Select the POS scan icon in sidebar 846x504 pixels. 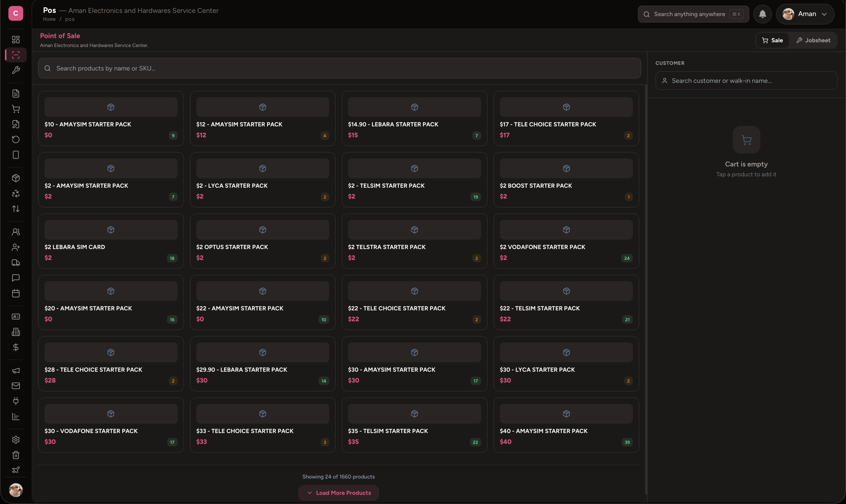16,55
